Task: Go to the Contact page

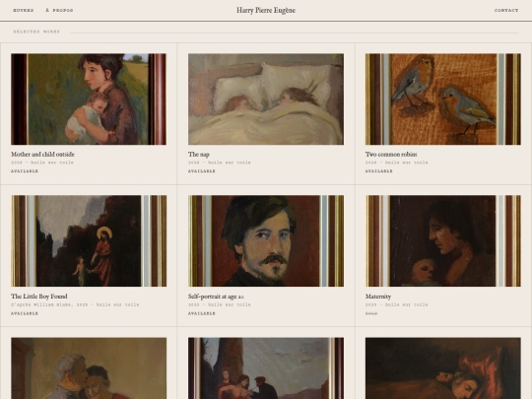Action: click(x=506, y=10)
